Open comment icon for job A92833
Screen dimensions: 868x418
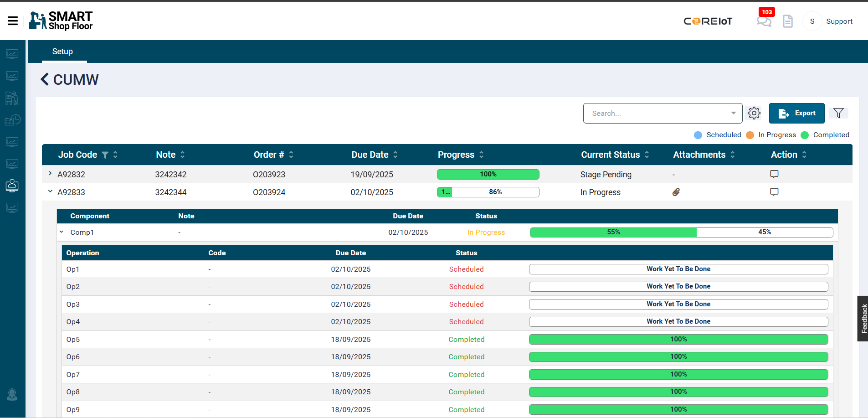pyautogui.click(x=774, y=192)
